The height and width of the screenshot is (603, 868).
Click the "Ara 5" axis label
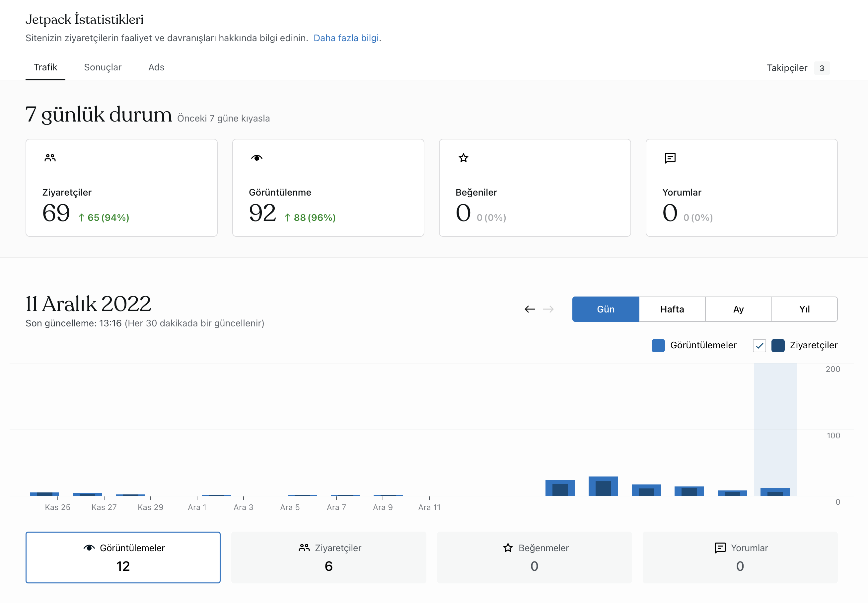coord(290,507)
